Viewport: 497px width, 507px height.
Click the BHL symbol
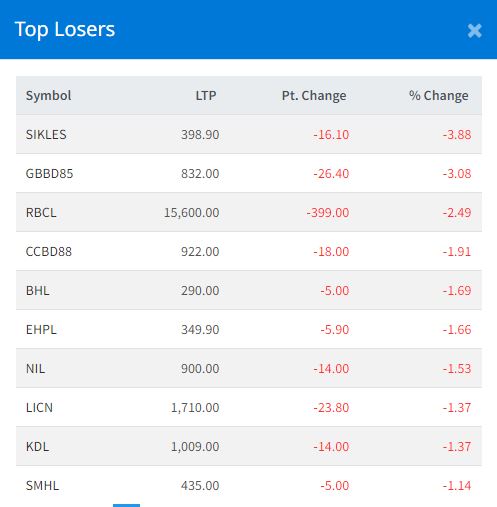tap(37, 291)
